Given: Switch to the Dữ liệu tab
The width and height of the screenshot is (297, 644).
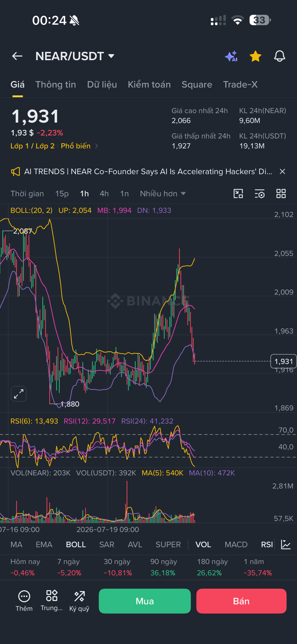Looking at the screenshot, I should (x=102, y=85).
